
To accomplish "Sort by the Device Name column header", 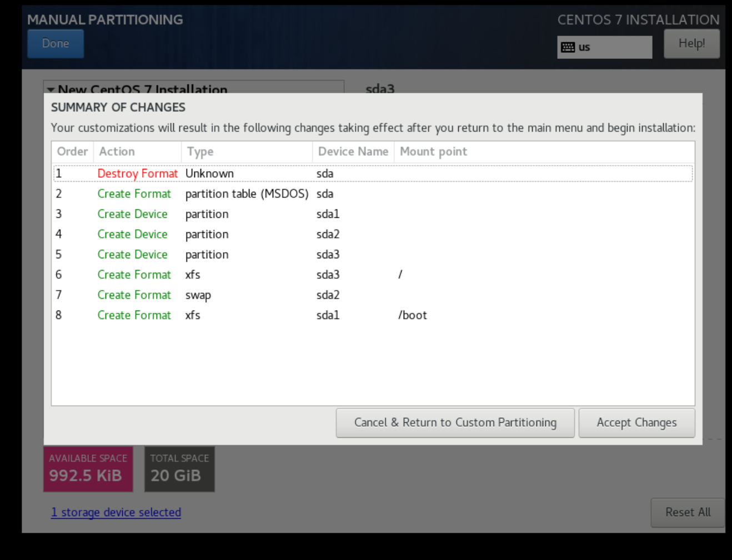I will tap(353, 152).
